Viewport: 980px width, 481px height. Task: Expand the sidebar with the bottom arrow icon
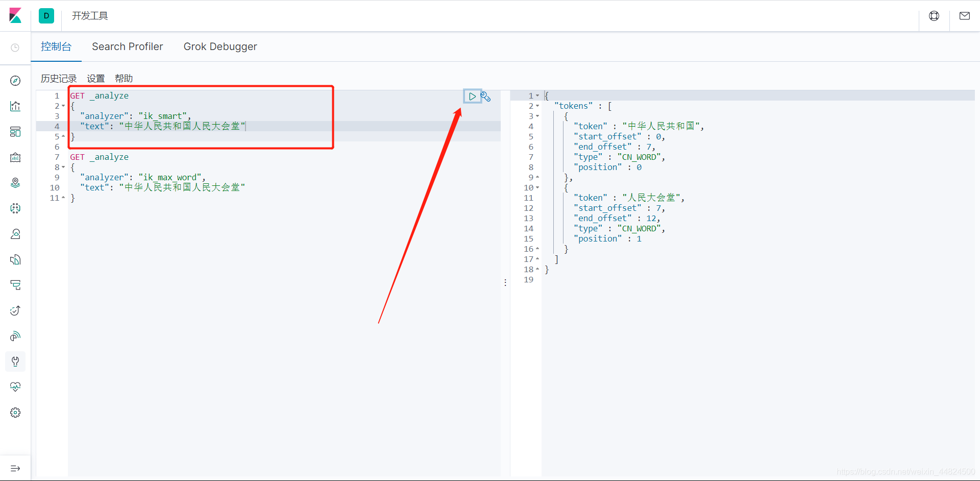15,468
